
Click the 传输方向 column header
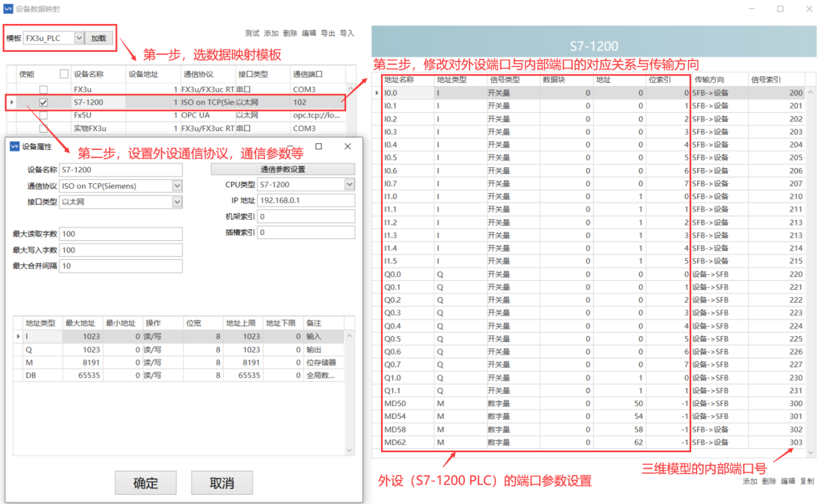point(719,80)
